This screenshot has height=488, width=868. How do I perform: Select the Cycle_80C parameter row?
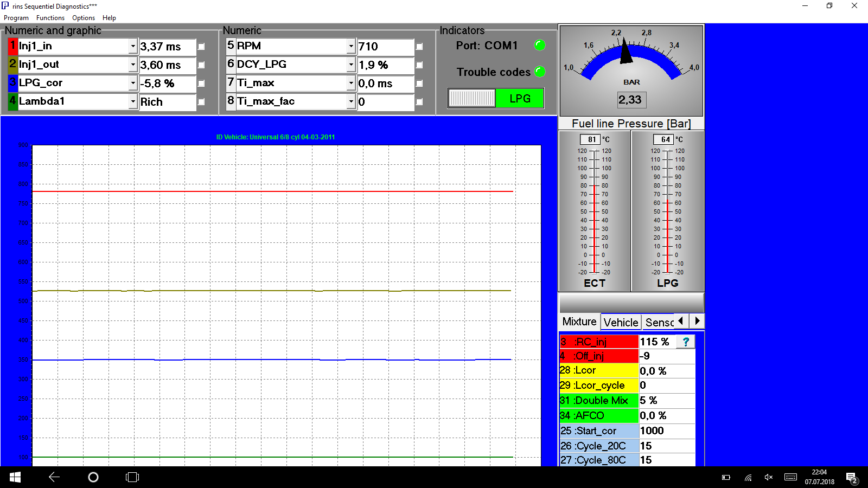click(x=599, y=460)
